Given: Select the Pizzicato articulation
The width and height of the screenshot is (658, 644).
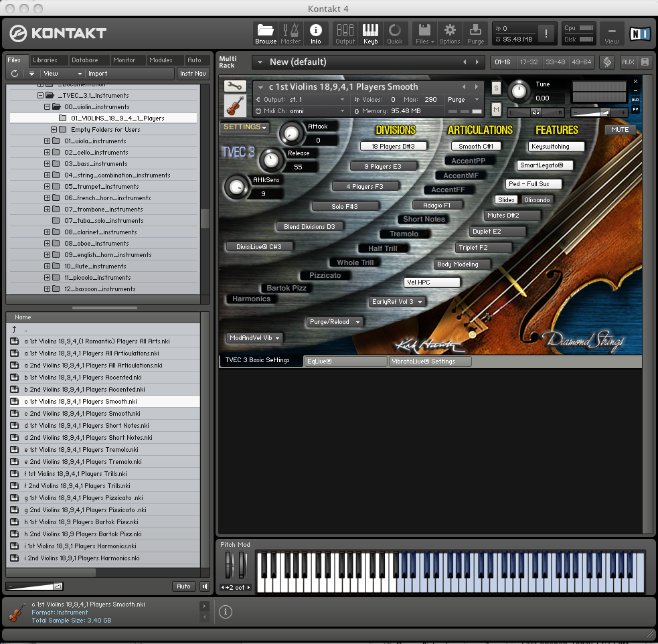Looking at the screenshot, I should point(325,276).
